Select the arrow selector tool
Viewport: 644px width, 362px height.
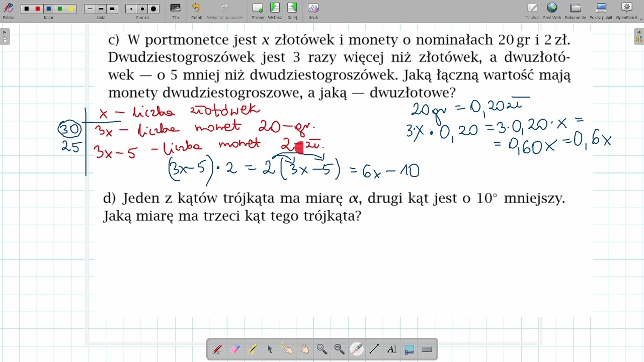pos(270,349)
